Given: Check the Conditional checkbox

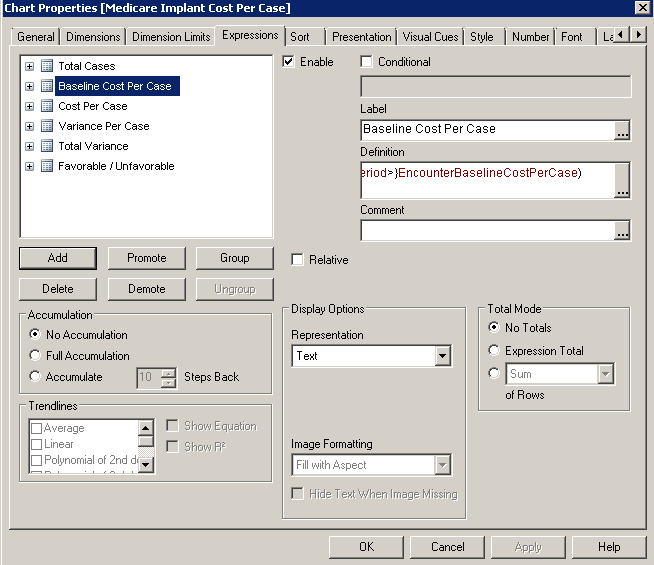Looking at the screenshot, I should click(x=366, y=62).
